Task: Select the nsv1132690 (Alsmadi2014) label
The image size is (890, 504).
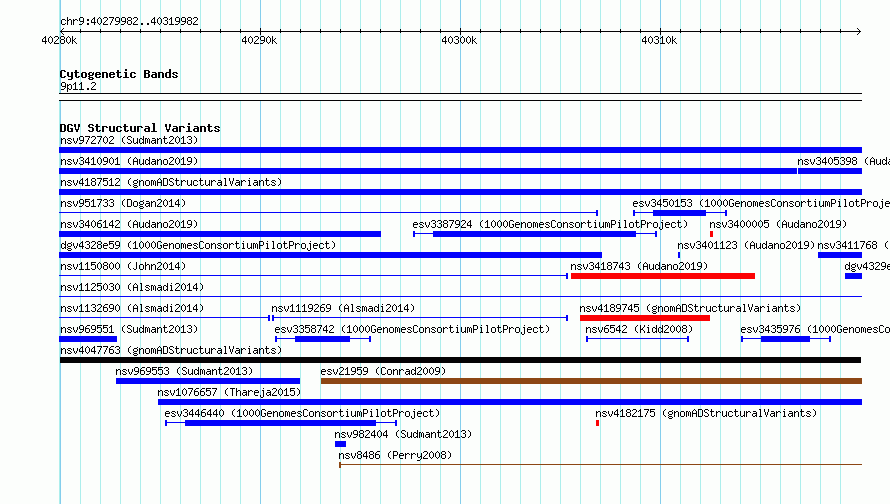Action: [x=132, y=308]
